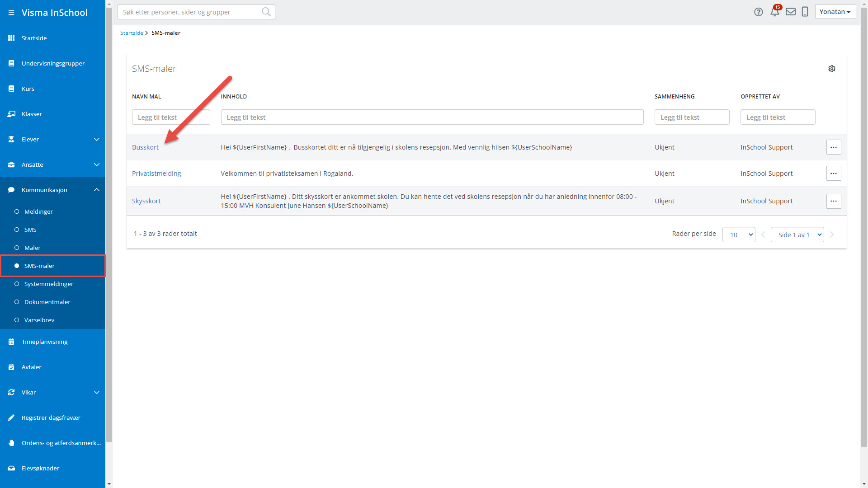868x488 pixels.
Task: Click the SAMMENHENG column header
Action: (x=675, y=97)
